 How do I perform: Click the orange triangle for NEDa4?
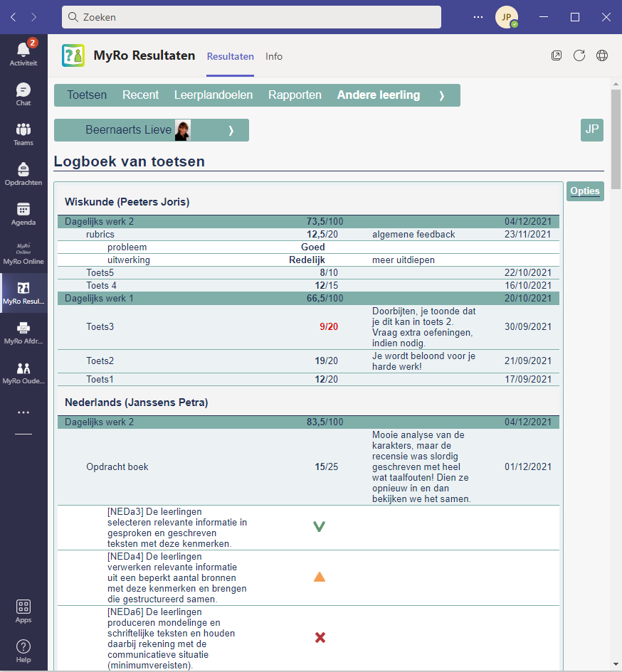point(320,577)
